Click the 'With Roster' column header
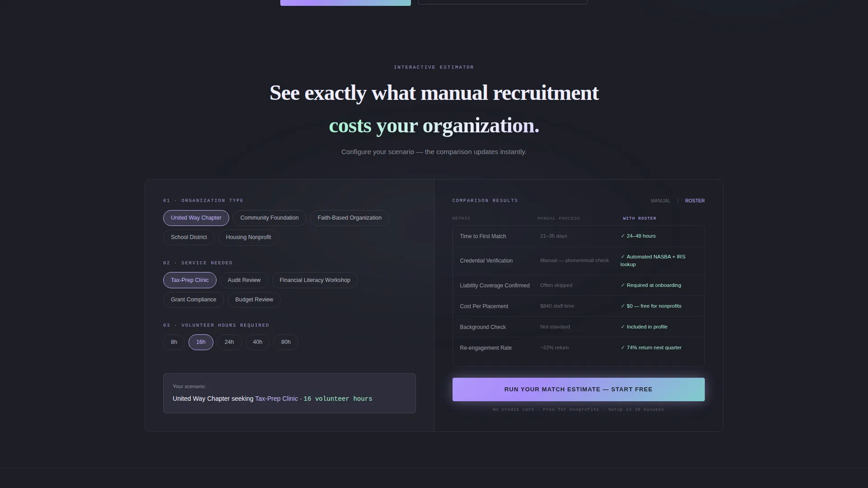The height and width of the screenshot is (488, 868). [x=639, y=218]
